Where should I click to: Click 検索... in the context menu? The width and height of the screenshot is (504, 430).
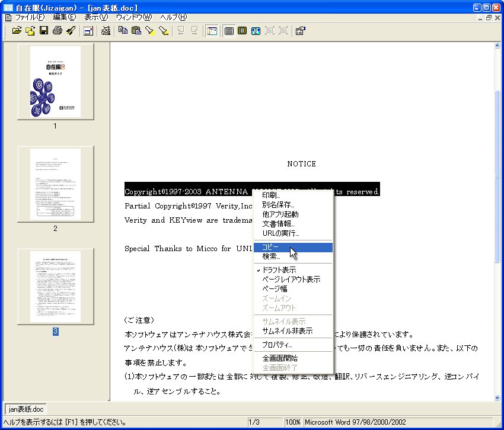tap(293, 256)
